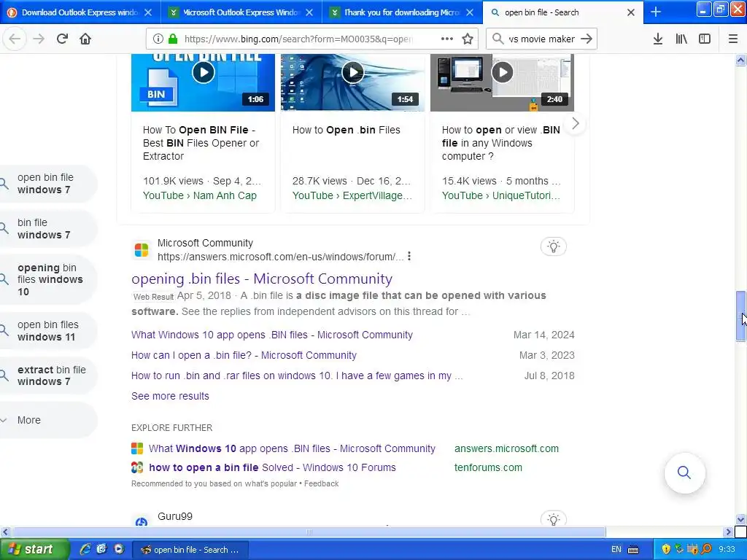747x560 pixels.
Task: Select related search 'opening bin files windows 10'
Action: (47, 279)
